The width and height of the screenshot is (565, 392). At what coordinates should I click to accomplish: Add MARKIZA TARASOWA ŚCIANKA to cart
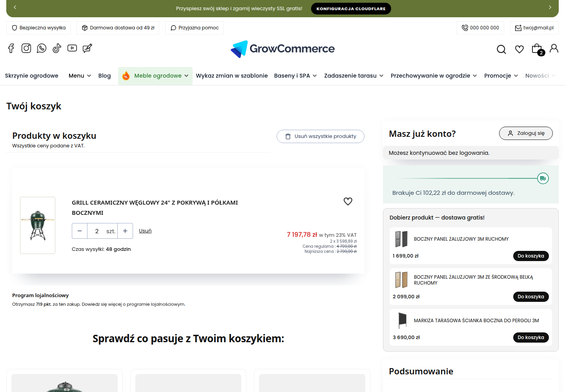(x=531, y=338)
